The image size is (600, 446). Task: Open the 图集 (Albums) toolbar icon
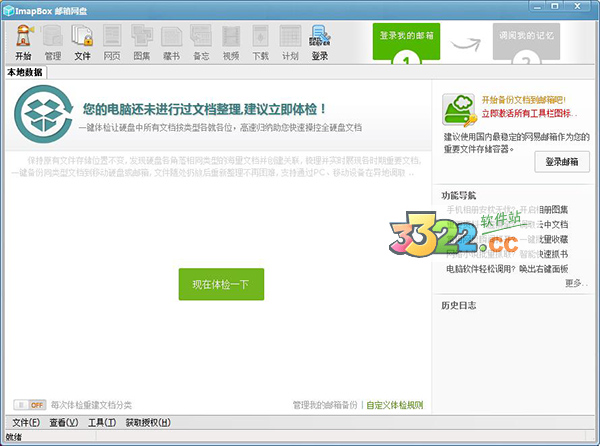pos(142,42)
